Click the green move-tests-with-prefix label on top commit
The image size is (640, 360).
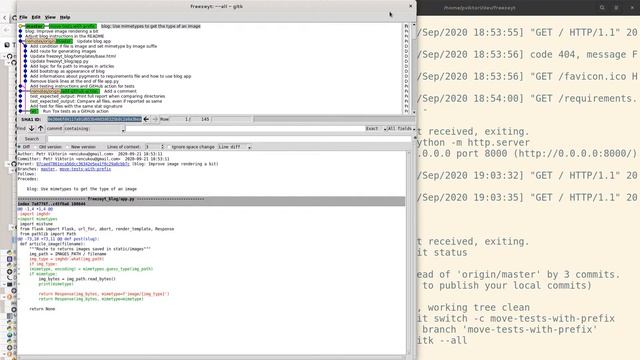click(72, 26)
